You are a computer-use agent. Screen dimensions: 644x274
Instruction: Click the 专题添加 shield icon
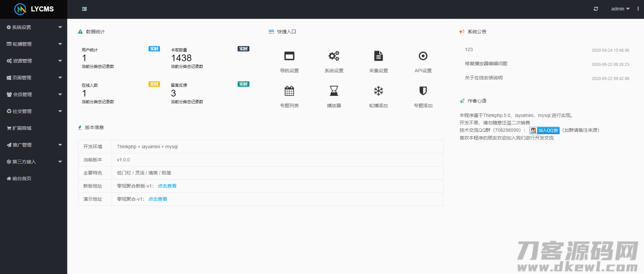pyautogui.click(x=423, y=91)
